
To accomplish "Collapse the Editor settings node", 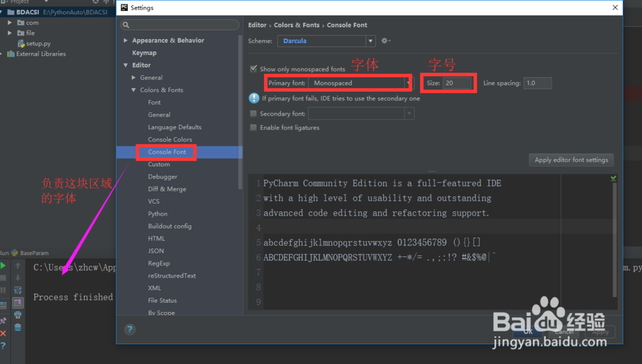I will tap(126, 65).
